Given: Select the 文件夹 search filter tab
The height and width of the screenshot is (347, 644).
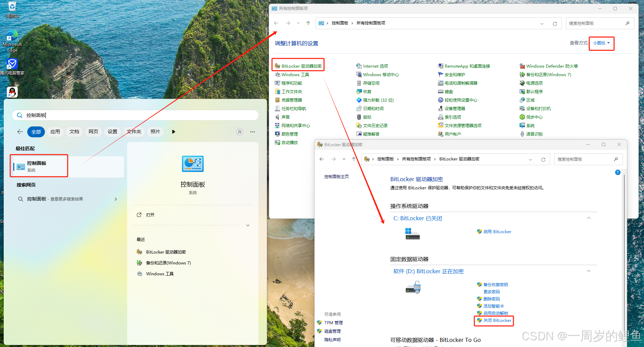Looking at the screenshot, I should 134,132.
